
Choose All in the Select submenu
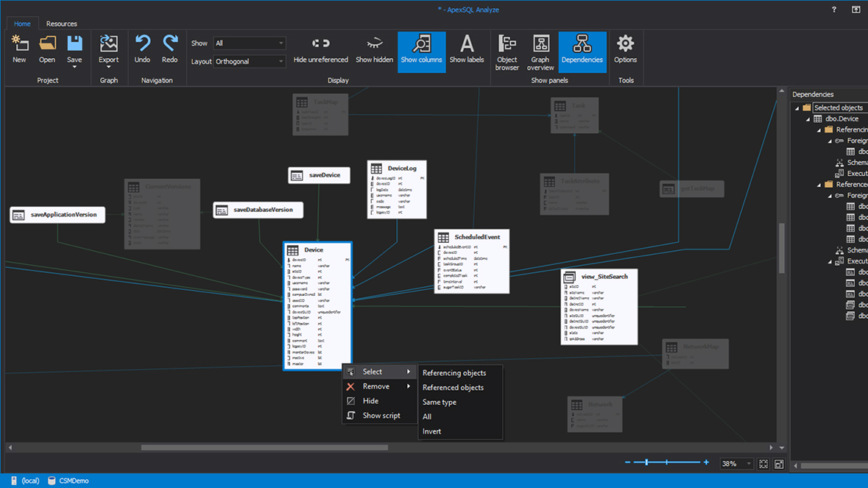tap(460, 417)
